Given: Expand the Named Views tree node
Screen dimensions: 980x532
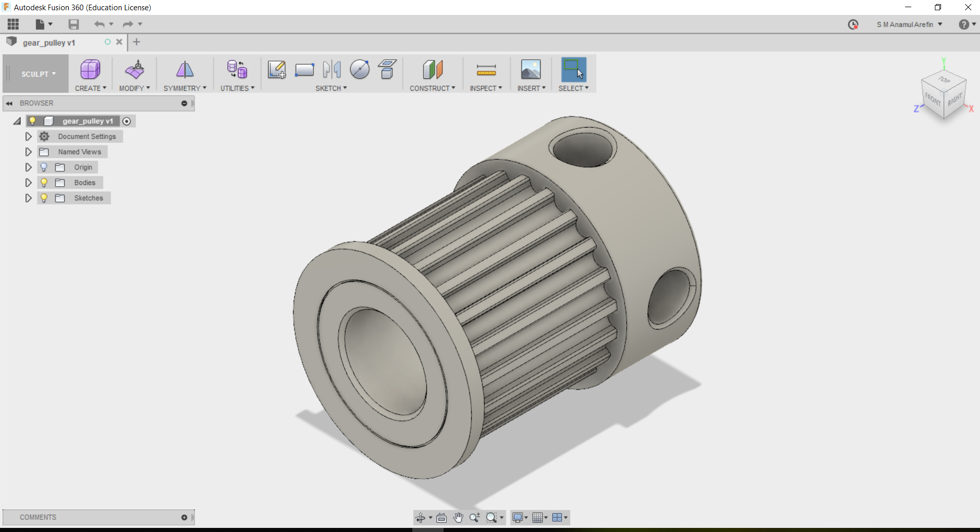Looking at the screenshot, I should click(x=28, y=152).
